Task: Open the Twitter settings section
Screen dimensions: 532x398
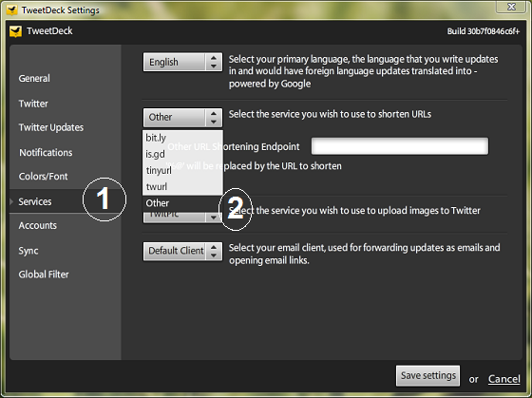Action: (33, 104)
